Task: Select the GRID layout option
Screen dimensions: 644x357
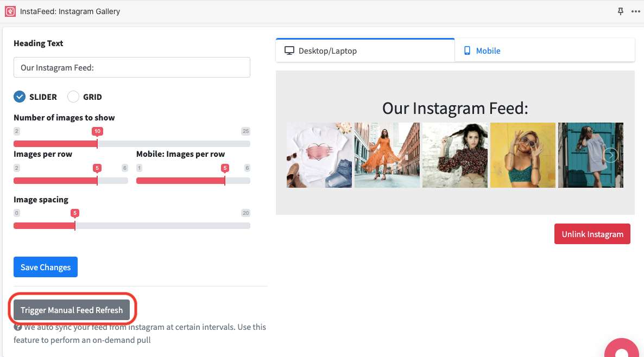Action: click(73, 97)
